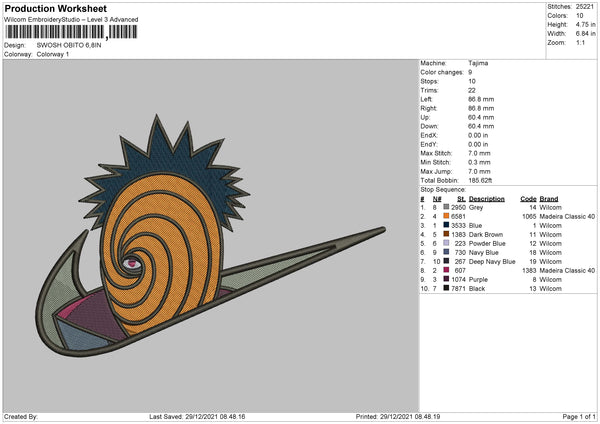Click the 'Page 1 of 1' indicator
The width and height of the screenshot is (600, 424).
(579, 416)
